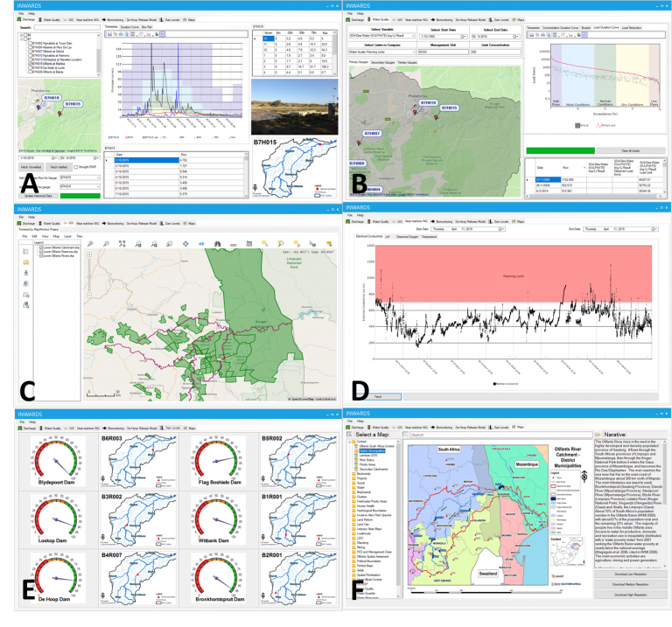Viewport: 672px width, 627px height.
Task: Click the B7H019 map marker in Discharge window
Action: point(38,107)
